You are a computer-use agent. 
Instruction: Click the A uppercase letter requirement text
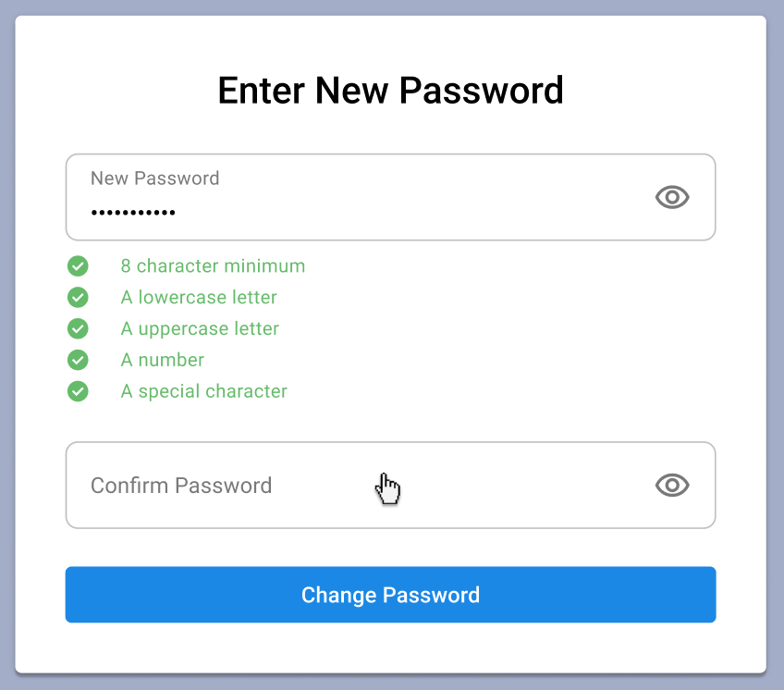pyautogui.click(x=200, y=328)
